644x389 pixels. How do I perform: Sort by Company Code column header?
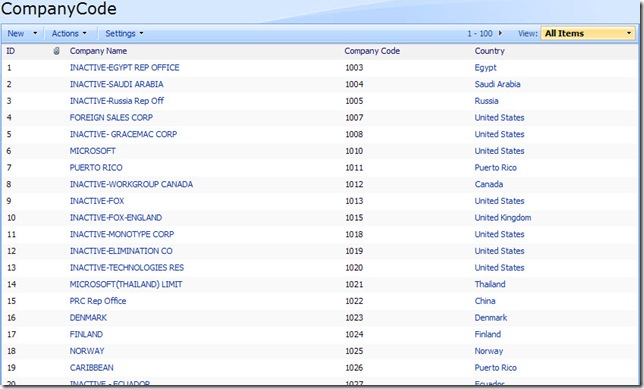[x=372, y=51]
